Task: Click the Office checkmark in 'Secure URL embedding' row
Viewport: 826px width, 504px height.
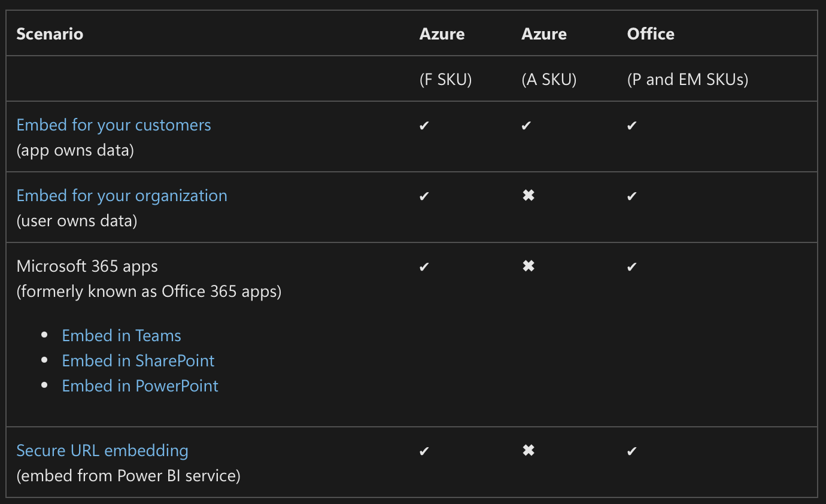Action: 632,451
